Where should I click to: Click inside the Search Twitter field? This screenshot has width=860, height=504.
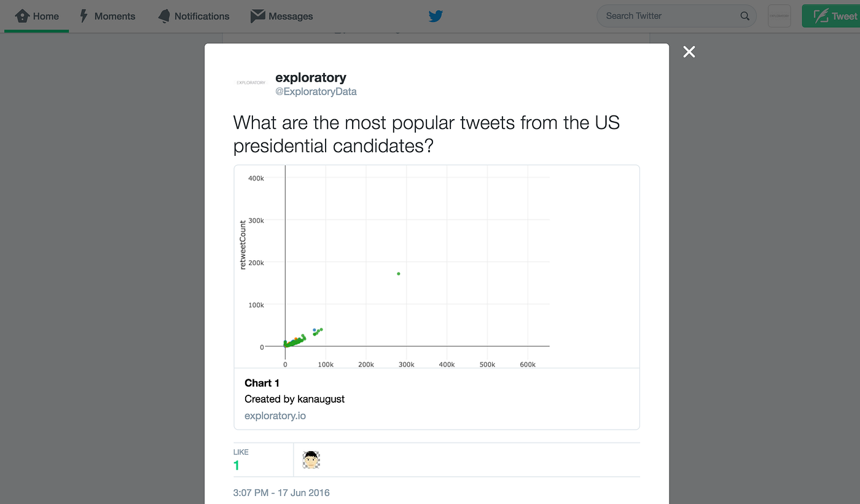pyautogui.click(x=663, y=16)
